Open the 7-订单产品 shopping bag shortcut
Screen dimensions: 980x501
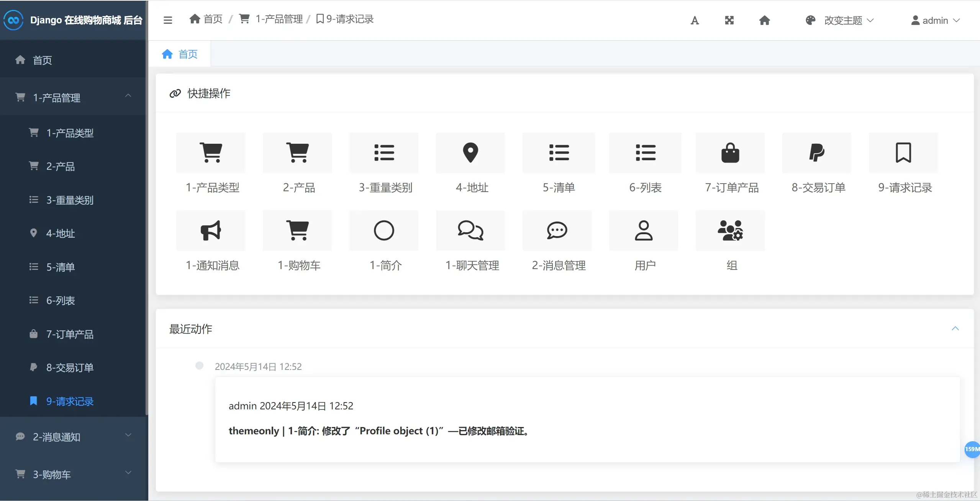[730, 153]
